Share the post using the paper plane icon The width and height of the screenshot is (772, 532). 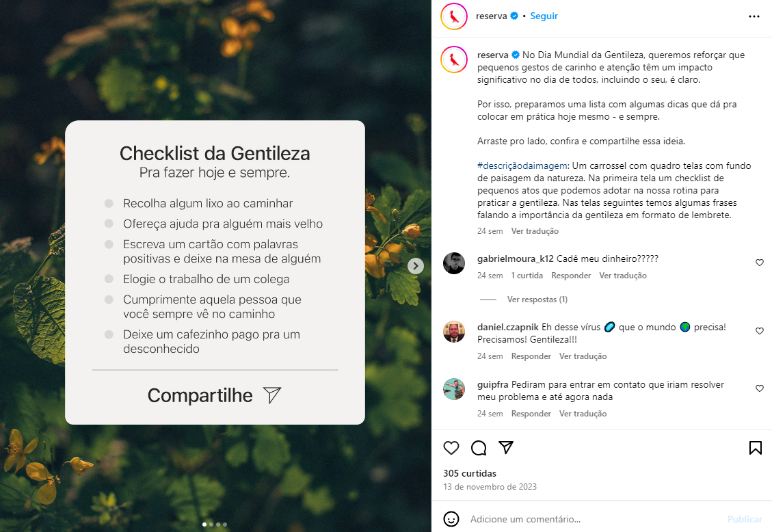click(506, 447)
